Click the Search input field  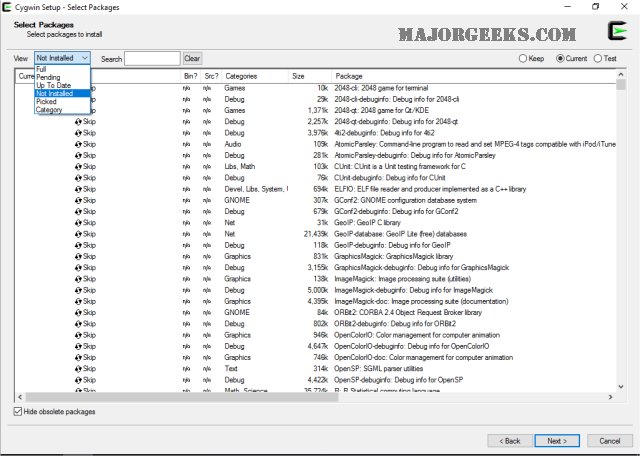click(152, 58)
